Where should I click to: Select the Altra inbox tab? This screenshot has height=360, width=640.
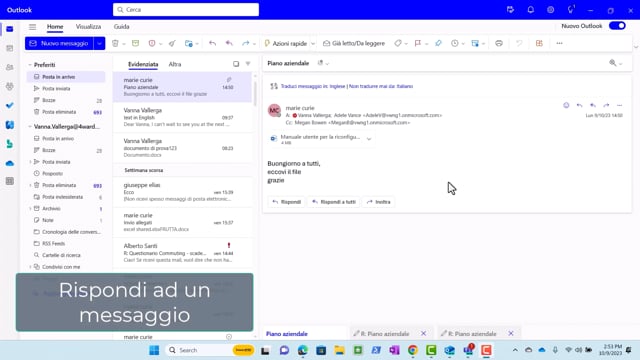point(175,64)
